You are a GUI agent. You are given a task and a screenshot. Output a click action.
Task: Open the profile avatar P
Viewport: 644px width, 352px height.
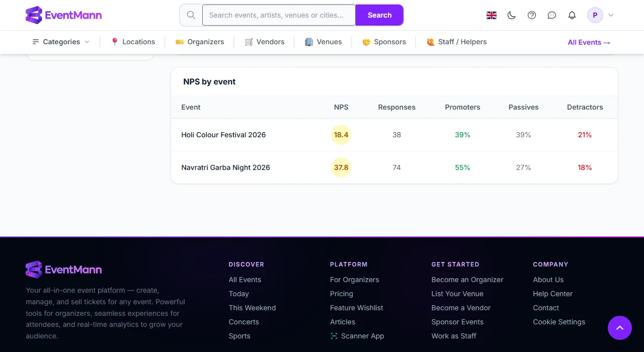[595, 15]
